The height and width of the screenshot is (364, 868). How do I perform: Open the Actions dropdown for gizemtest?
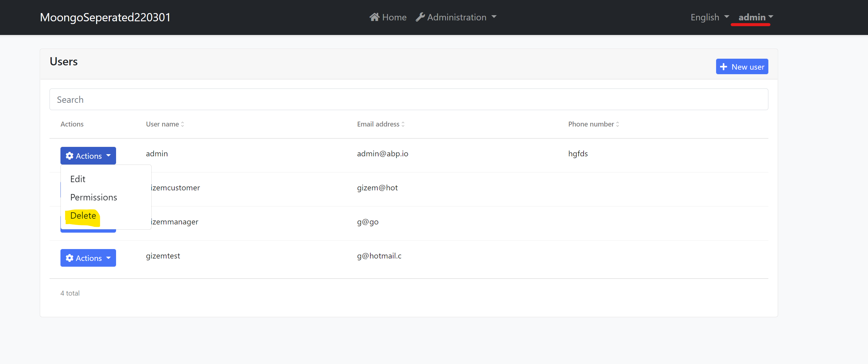point(88,258)
